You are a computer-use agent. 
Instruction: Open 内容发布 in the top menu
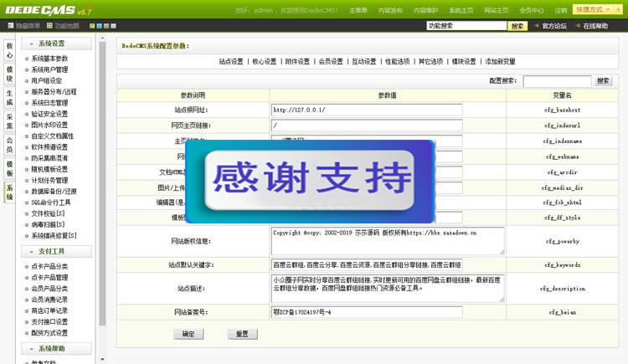click(x=390, y=11)
